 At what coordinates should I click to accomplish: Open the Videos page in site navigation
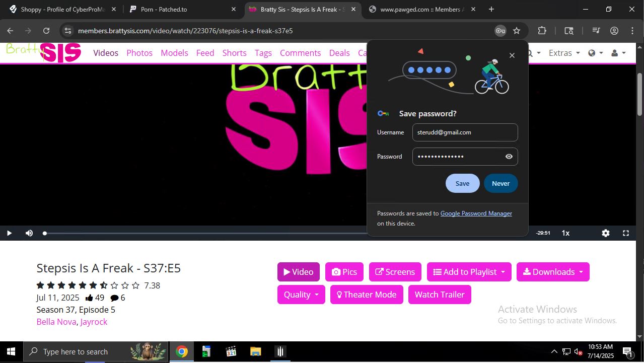[106, 53]
